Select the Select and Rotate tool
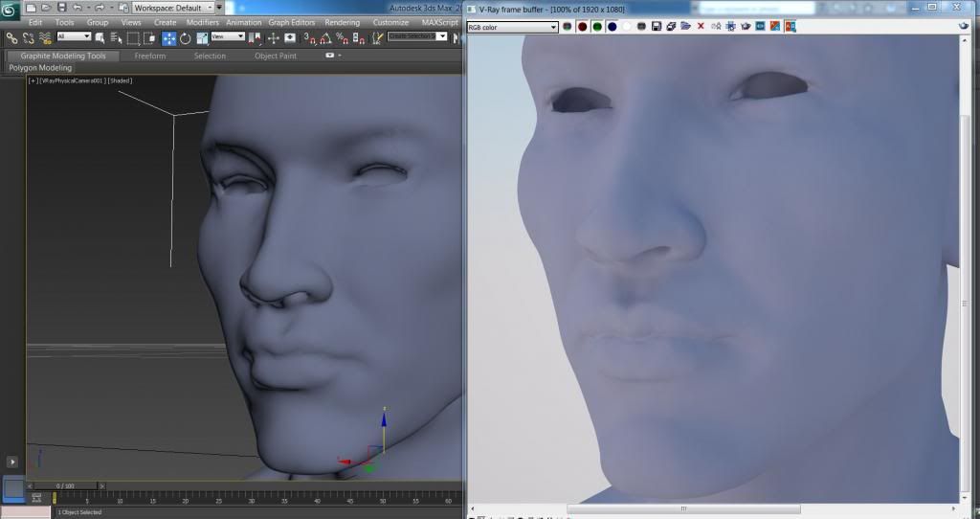The height and width of the screenshot is (519, 980). [x=186, y=38]
